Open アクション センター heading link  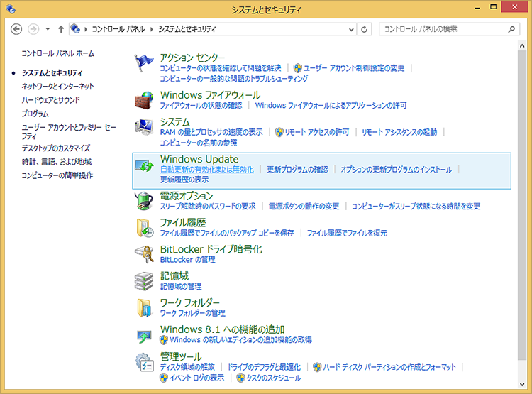coord(192,58)
